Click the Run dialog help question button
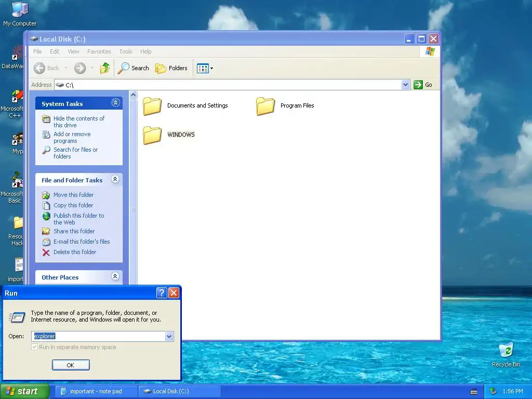The width and height of the screenshot is (532, 399). pos(162,293)
